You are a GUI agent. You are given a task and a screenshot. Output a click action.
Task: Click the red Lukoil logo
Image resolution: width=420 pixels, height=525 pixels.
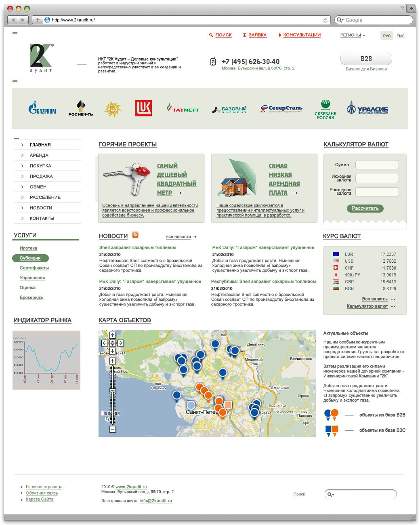(x=143, y=108)
